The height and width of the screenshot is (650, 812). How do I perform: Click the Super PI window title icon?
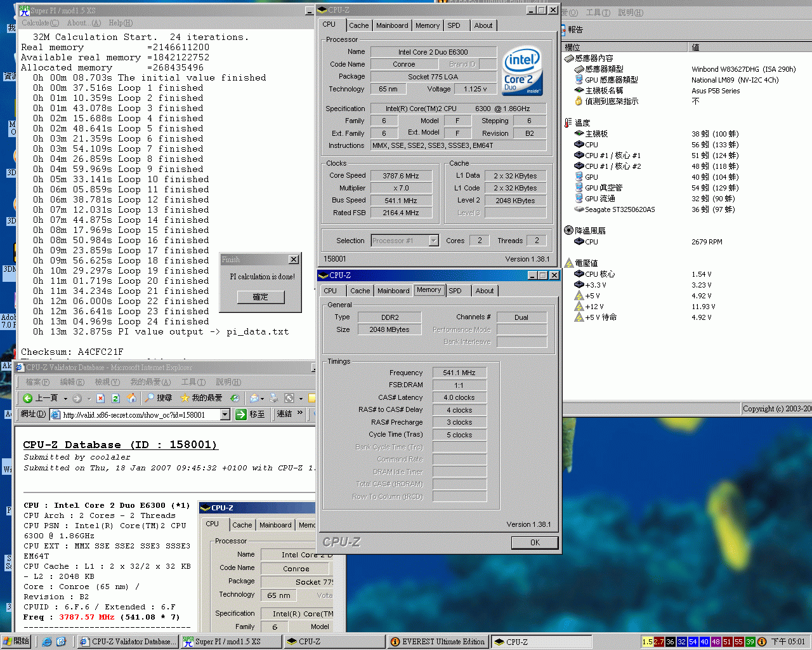coord(24,10)
